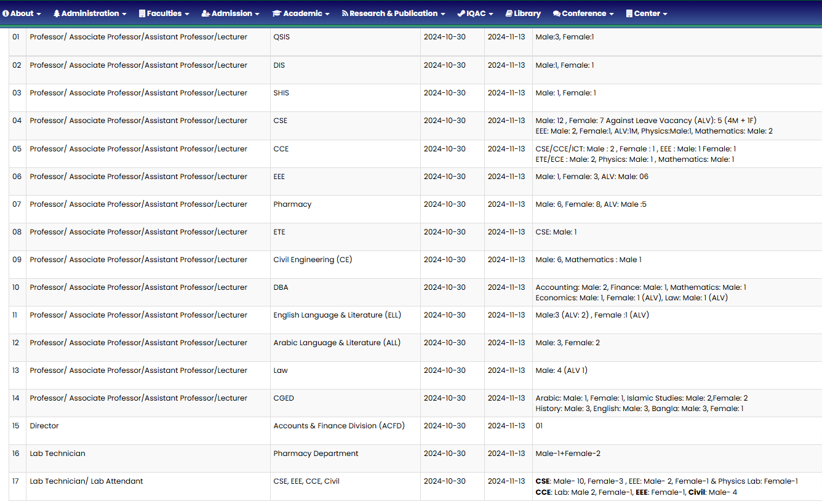Expand the Academic dropdown caret
Viewport: 822px width, 504px height.
click(x=327, y=14)
